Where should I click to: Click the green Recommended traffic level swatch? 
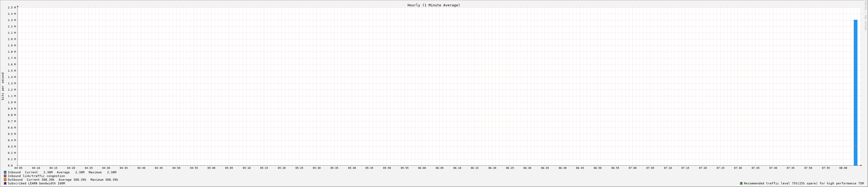pyautogui.click(x=741, y=183)
